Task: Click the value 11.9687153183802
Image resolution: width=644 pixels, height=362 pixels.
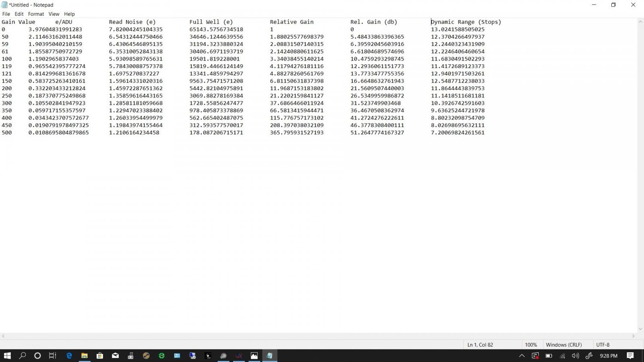Action: 297,88
